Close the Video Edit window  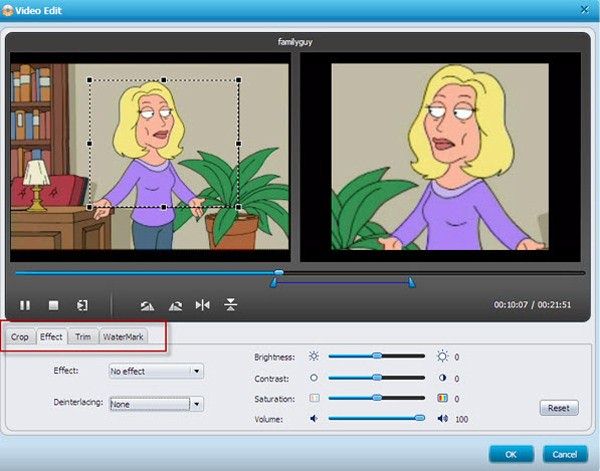pyautogui.click(x=584, y=10)
